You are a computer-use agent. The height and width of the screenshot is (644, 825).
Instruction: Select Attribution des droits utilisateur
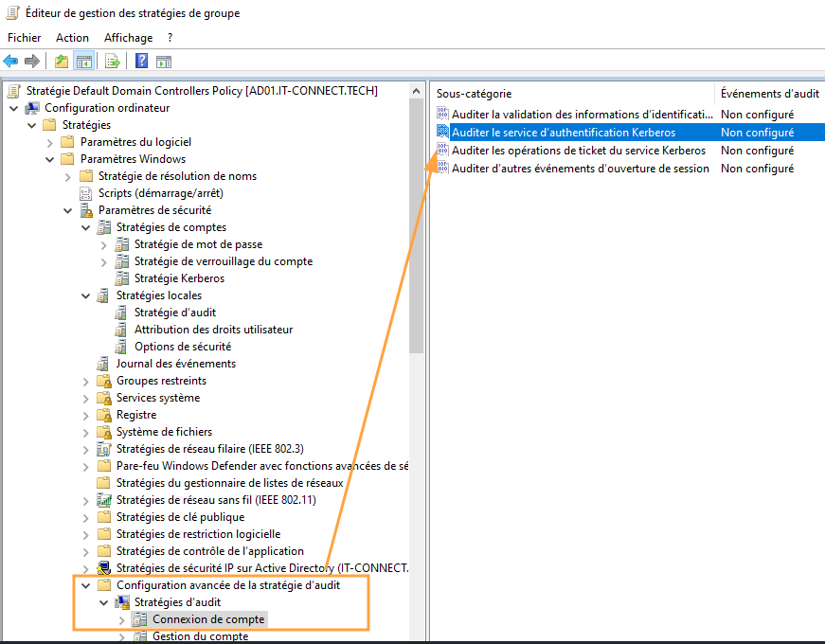coord(214,330)
